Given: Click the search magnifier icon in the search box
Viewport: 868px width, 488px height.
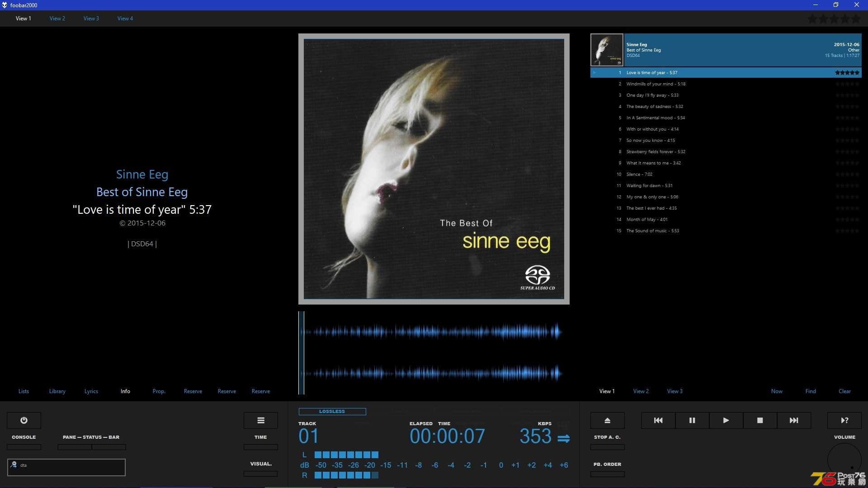Looking at the screenshot, I should [x=14, y=465].
